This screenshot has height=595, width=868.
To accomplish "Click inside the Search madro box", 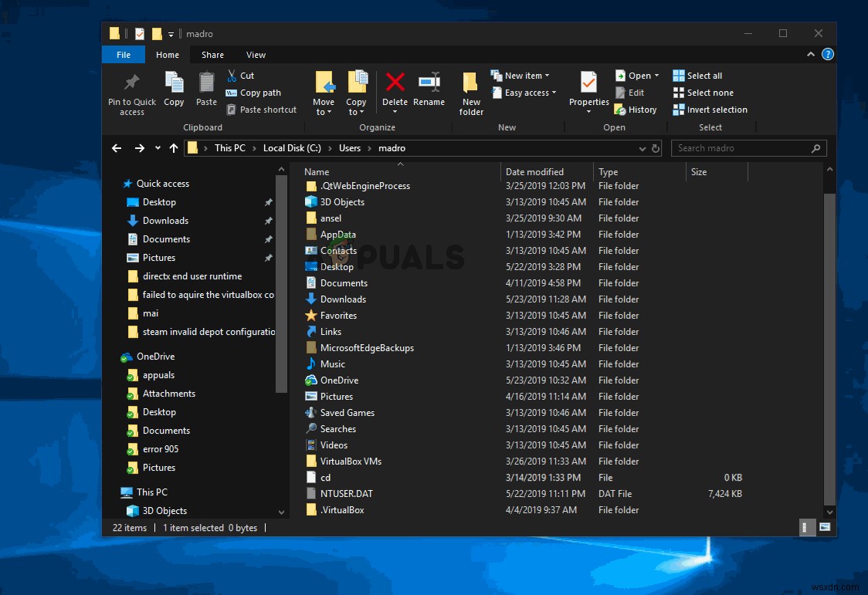I will [741, 147].
